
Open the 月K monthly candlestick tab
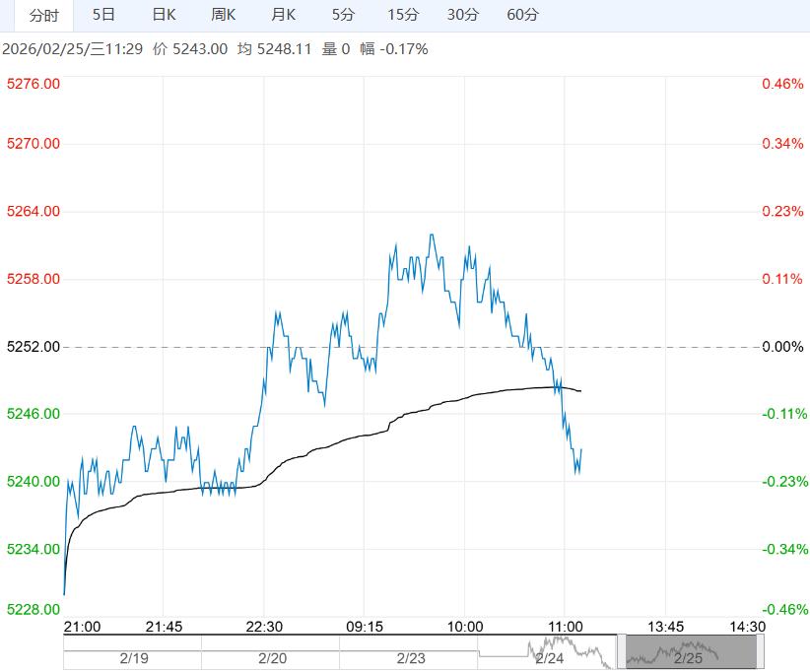pyautogui.click(x=284, y=15)
